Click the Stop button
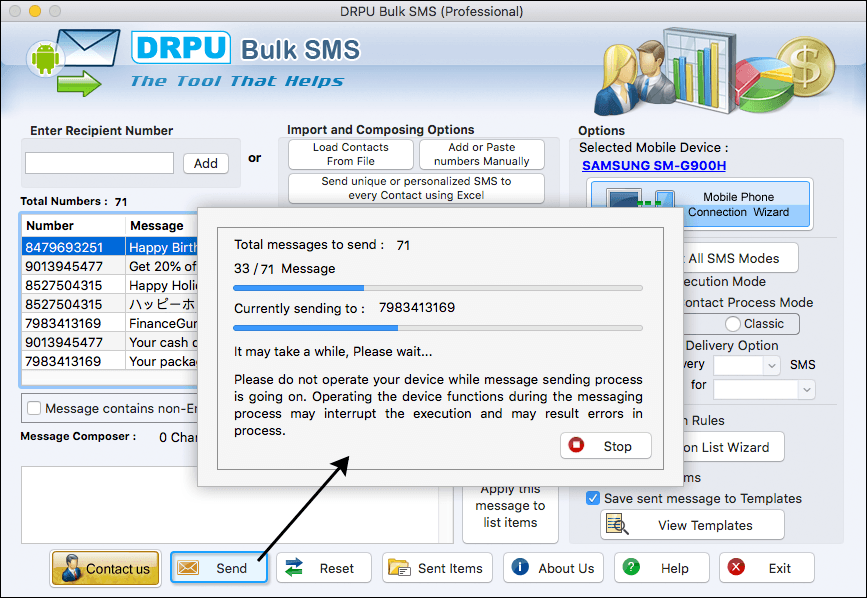 tap(605, 445)
